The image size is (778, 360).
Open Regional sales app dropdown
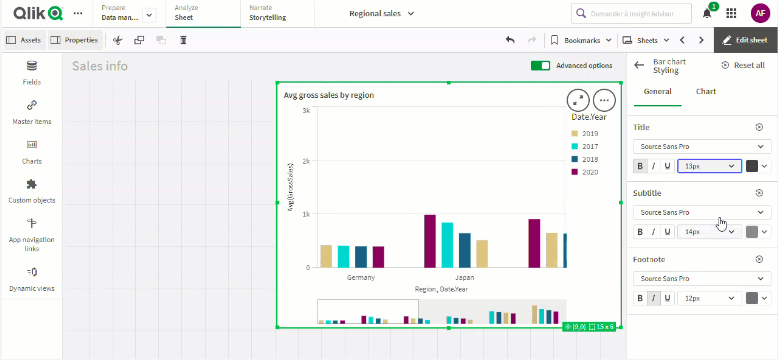381,13
